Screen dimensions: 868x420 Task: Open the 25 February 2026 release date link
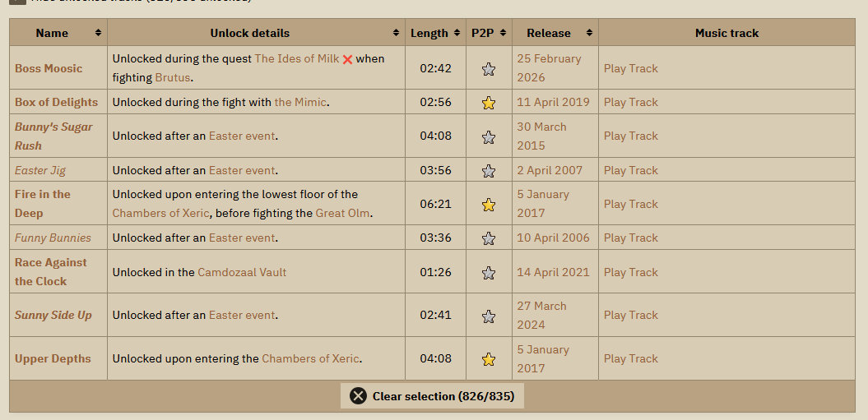tap(549, 68)
